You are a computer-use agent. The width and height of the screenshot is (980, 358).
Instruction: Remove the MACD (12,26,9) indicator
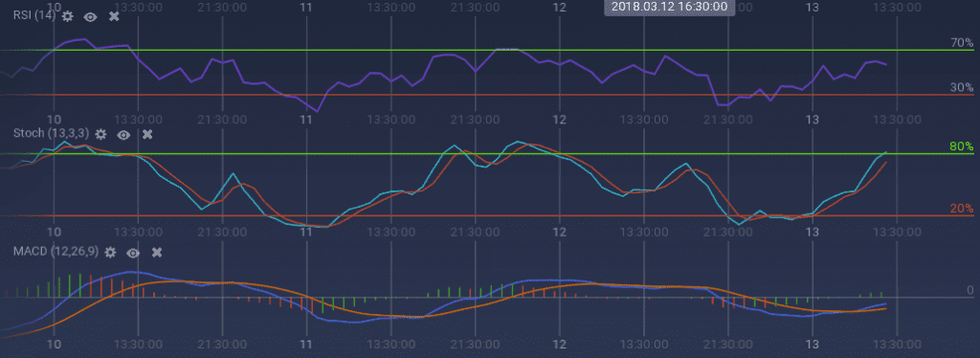tap(157, 253)
